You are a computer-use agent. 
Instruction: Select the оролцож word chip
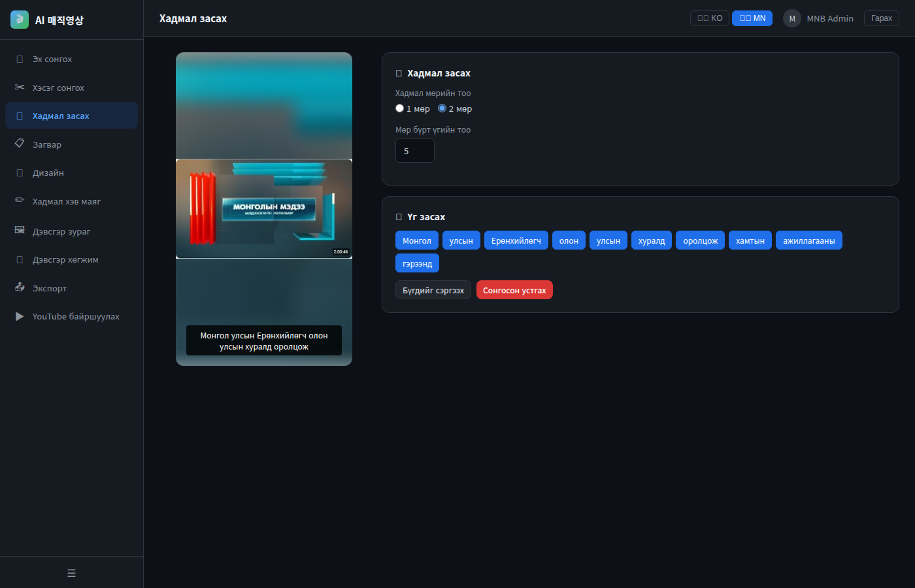tap(701, 240)
